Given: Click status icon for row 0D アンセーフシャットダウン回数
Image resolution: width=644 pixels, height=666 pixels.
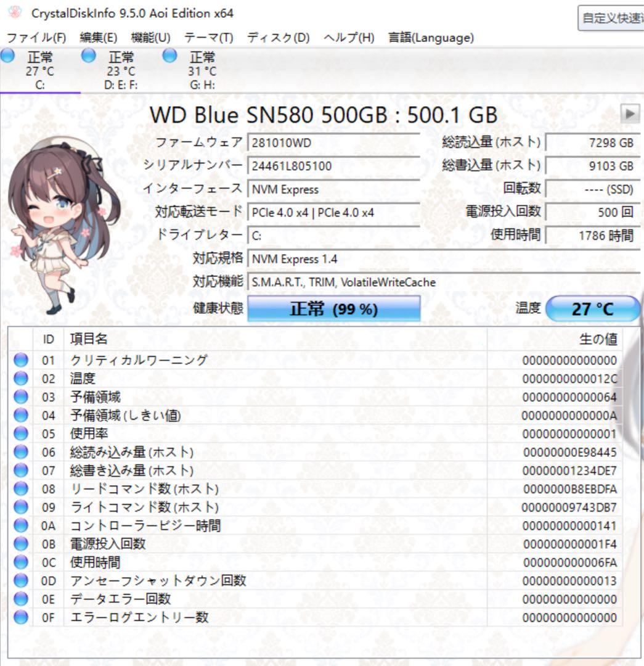Looking at the screenshot, I should pos(21,581).
